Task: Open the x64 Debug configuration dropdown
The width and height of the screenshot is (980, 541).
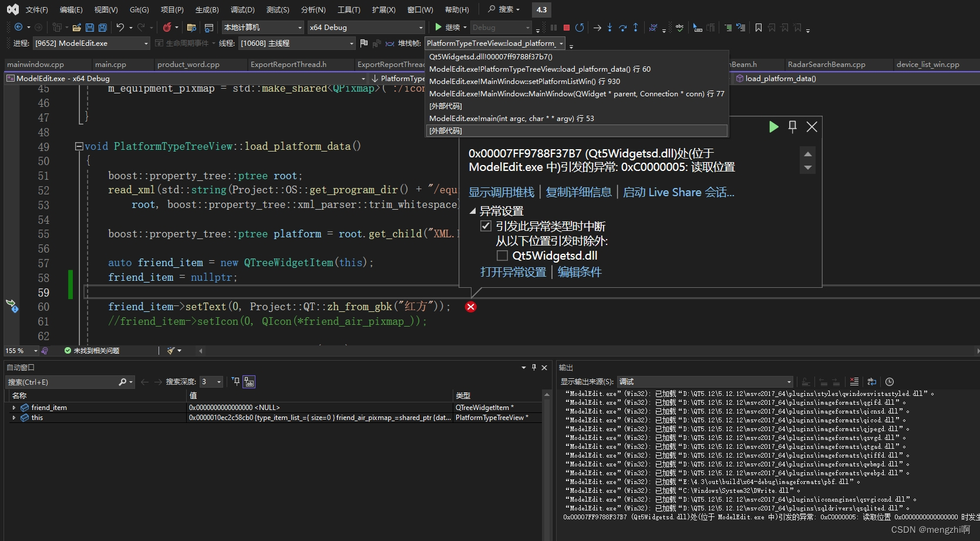Action: 366,28
